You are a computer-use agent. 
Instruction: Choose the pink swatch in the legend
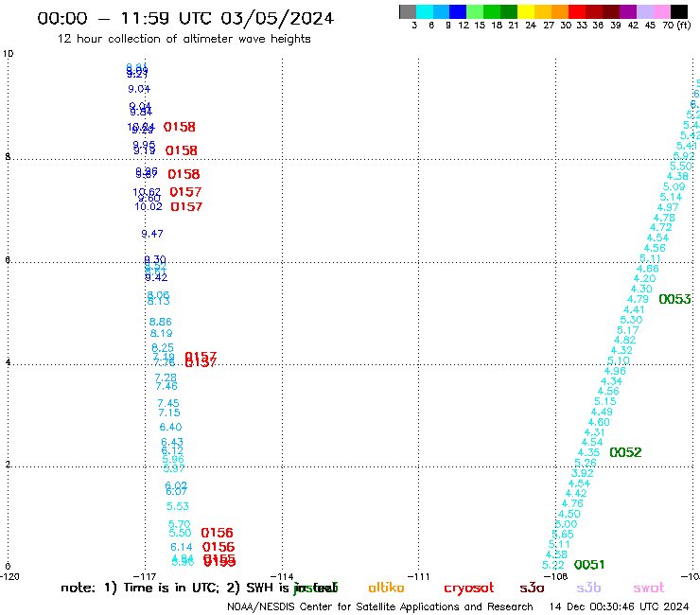tap(662, 11)
